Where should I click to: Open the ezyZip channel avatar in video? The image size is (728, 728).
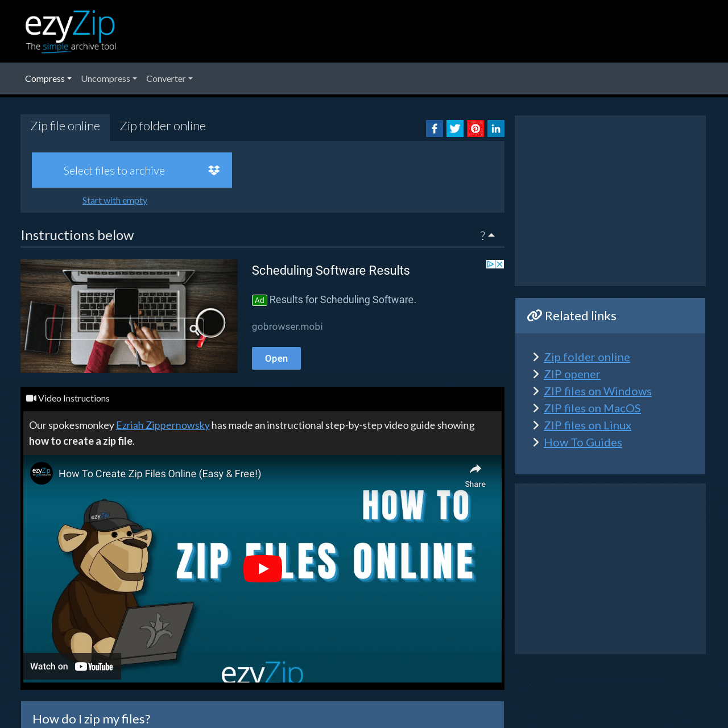(42, 473)
